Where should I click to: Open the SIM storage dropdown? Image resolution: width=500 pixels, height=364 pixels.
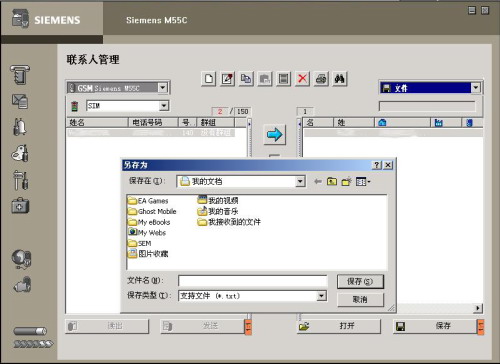(x=164, y=106)
